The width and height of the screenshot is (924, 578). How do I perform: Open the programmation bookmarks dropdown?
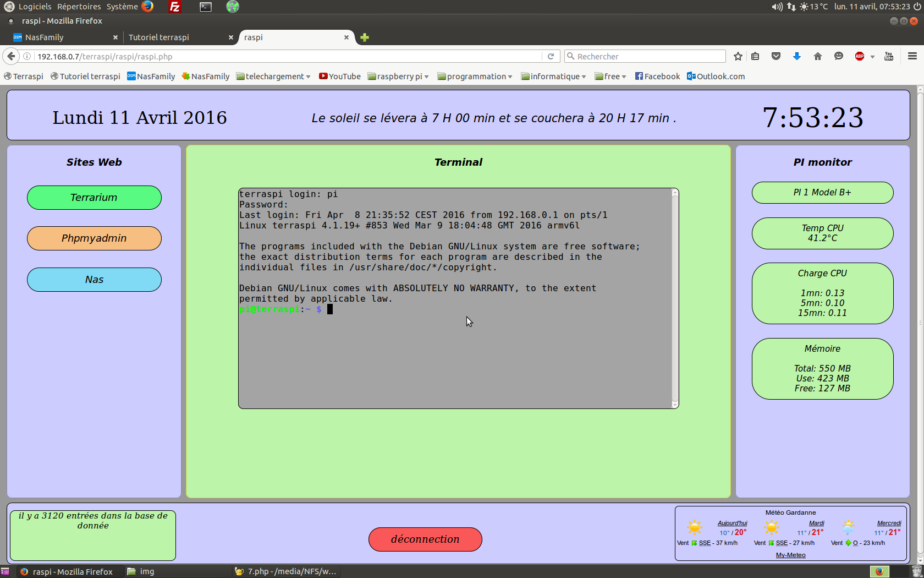475,77
